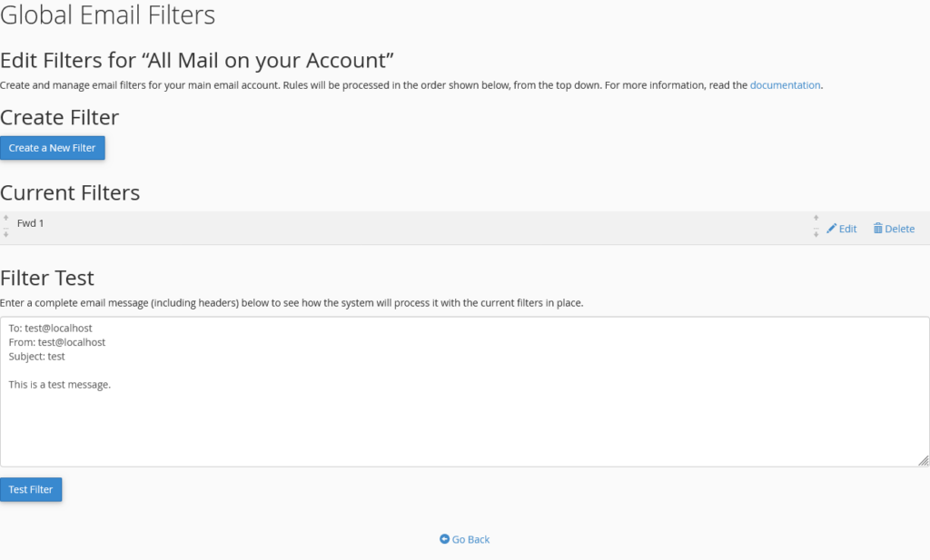Click the "This is a test message." line

click(59, 385)
